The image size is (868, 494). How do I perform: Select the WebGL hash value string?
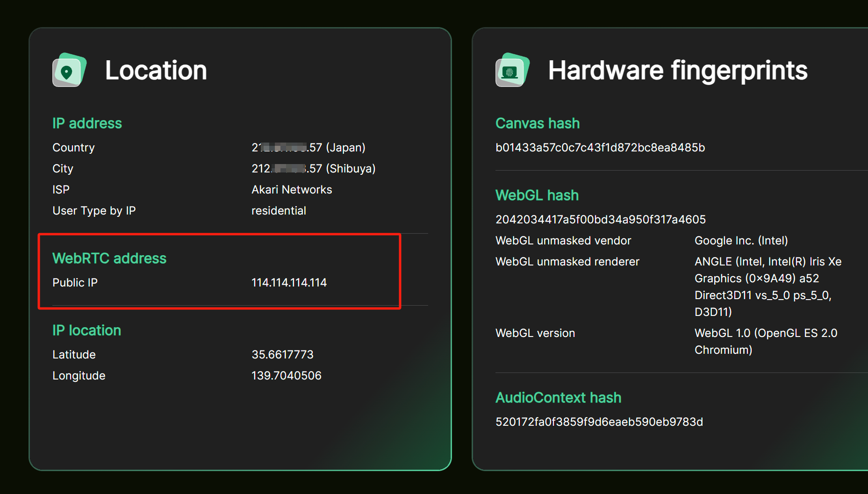pyautogui.click(x=601, y=220)
